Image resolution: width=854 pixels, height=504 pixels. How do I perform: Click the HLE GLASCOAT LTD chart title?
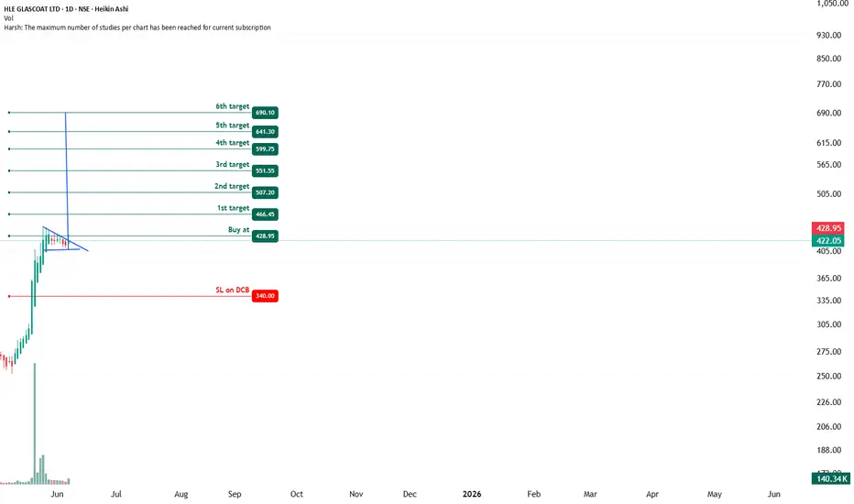tap(66, 9)
